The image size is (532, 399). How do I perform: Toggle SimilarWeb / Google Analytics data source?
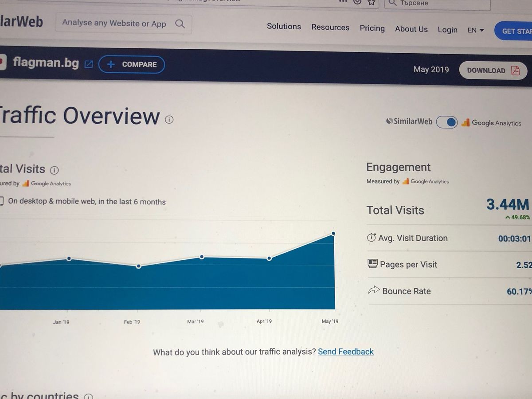pyautogui.click(x=447, y=122)
